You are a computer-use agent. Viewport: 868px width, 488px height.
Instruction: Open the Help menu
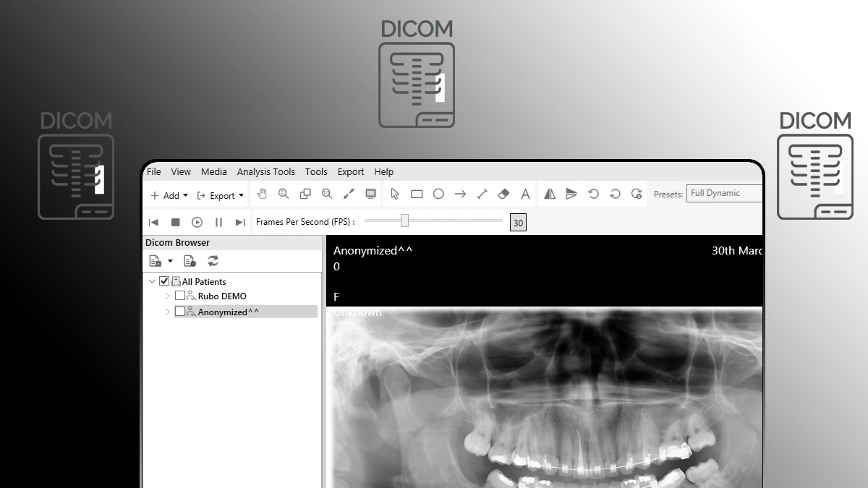384,171
